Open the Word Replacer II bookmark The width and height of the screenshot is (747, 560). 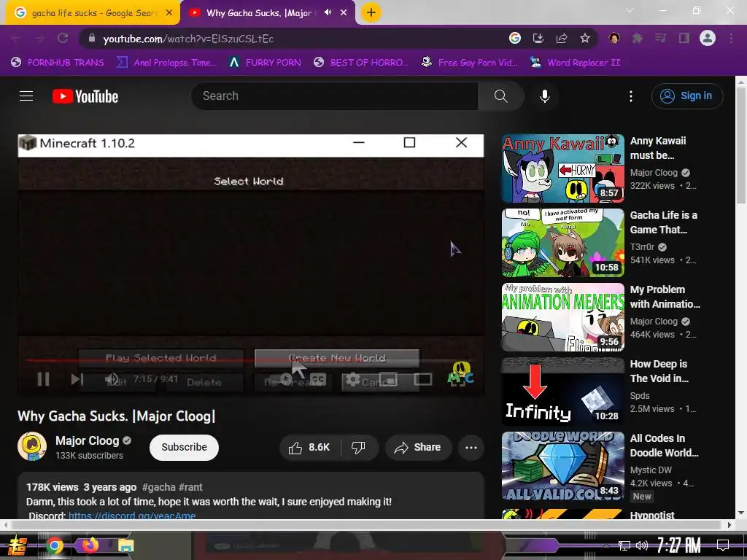coord(575,63)
